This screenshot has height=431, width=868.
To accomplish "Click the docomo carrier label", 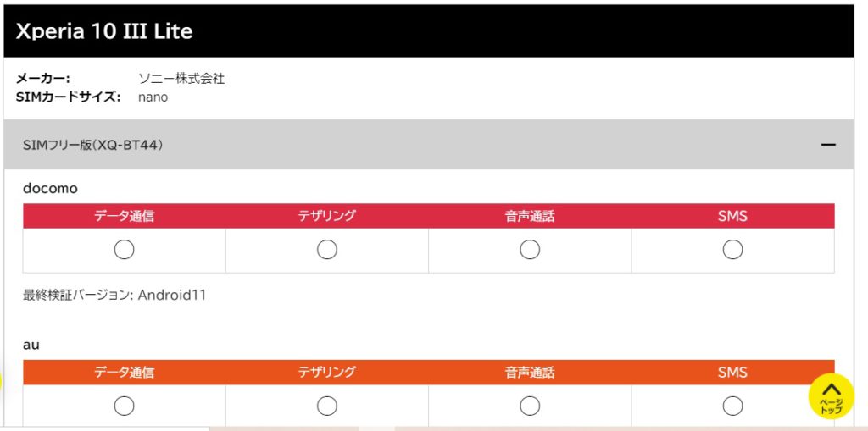I will (50, 189).
